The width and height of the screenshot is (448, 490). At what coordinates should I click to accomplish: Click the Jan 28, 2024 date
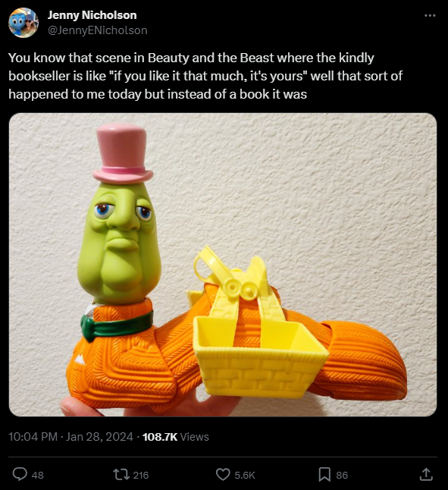(99, 437)
